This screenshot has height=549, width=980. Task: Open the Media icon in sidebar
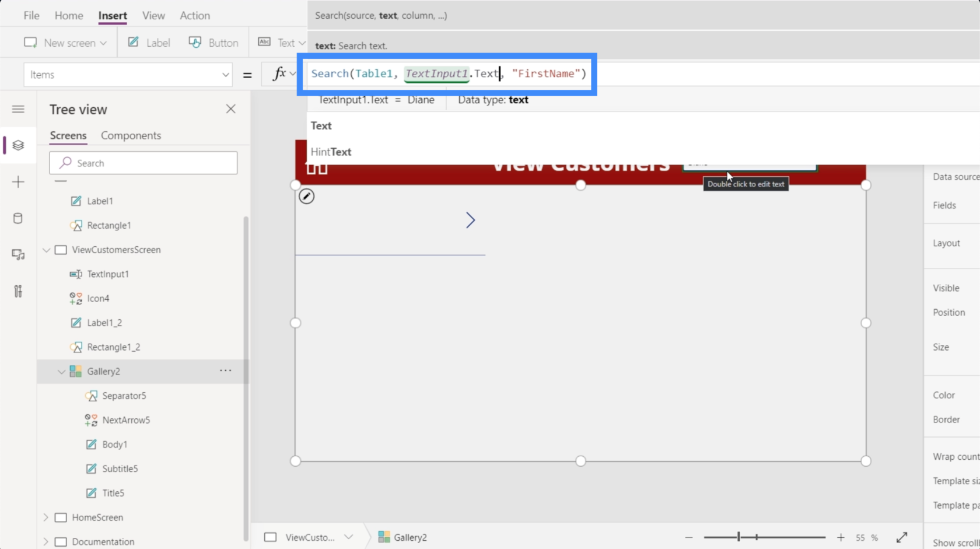(x=18, y=255)
